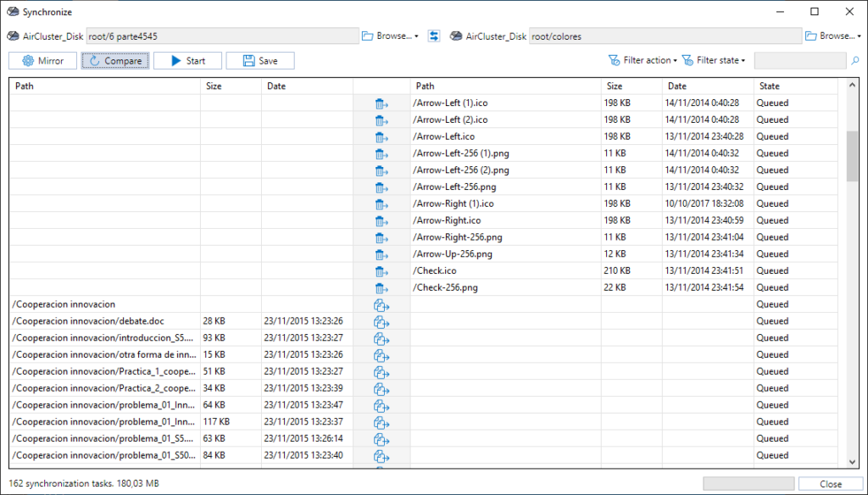Image resolution: width=868 pixels, height=495 pixels.
Task: Click the delete action icon for /Check.ico
Action: [x=381, y=271]
